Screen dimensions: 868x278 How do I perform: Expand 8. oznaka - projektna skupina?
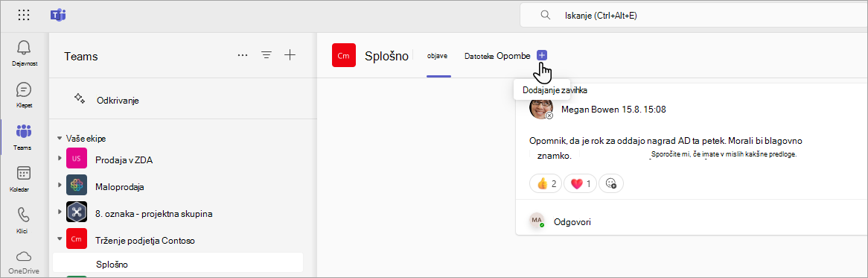click(x=60, y=212)
